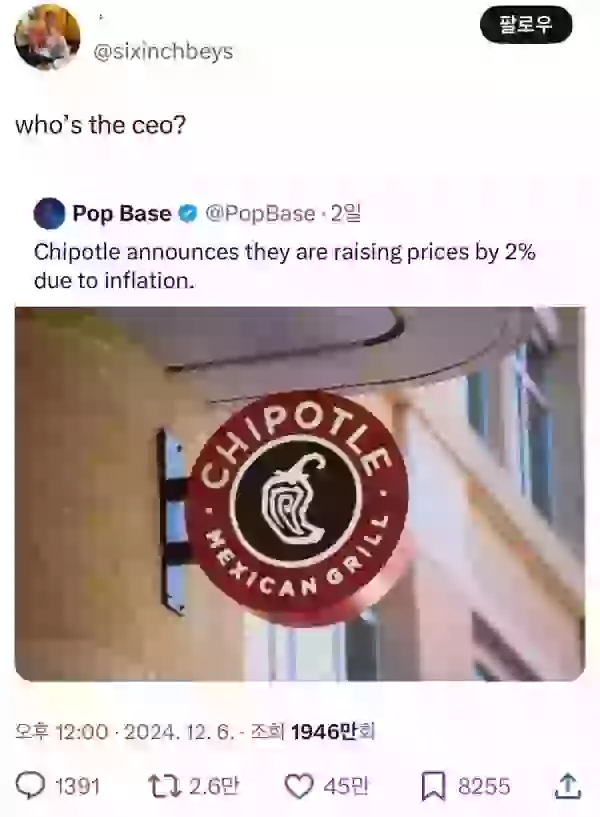Click Pop Base's blue verified badge
Image resolution: width=600 pixels, height=817 pixels.
[188, 214]
